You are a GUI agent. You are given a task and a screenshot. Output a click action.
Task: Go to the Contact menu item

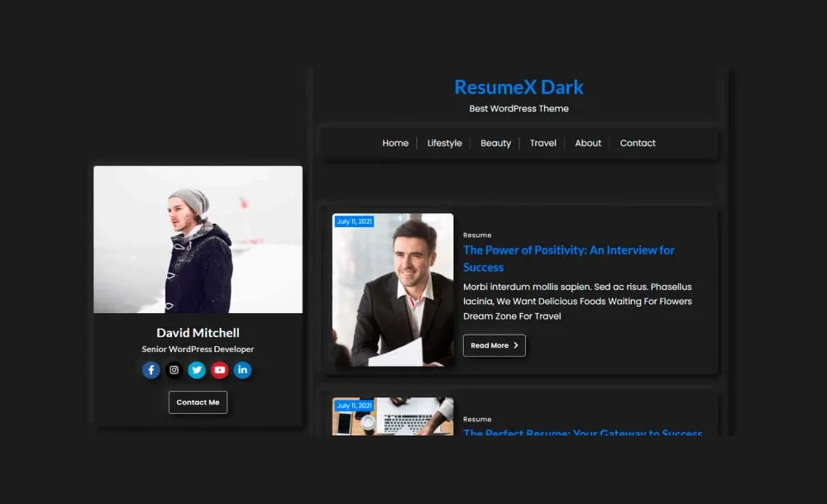[638, 143]
